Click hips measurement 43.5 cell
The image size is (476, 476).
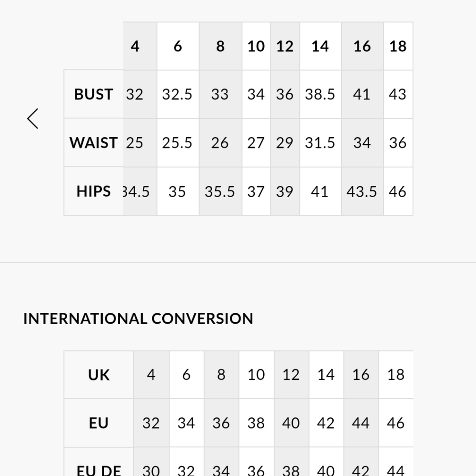click(362, 191)
